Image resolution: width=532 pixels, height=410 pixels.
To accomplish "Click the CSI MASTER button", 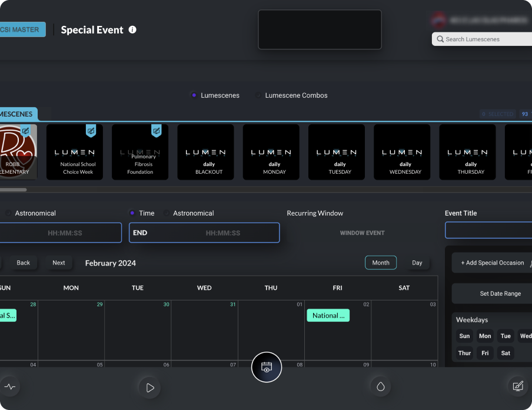I will point(22,29).
